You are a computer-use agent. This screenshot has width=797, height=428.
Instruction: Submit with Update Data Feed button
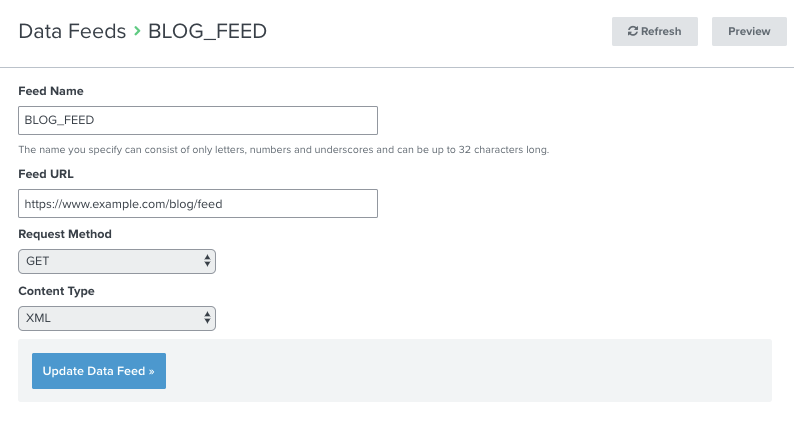(99, 371)
